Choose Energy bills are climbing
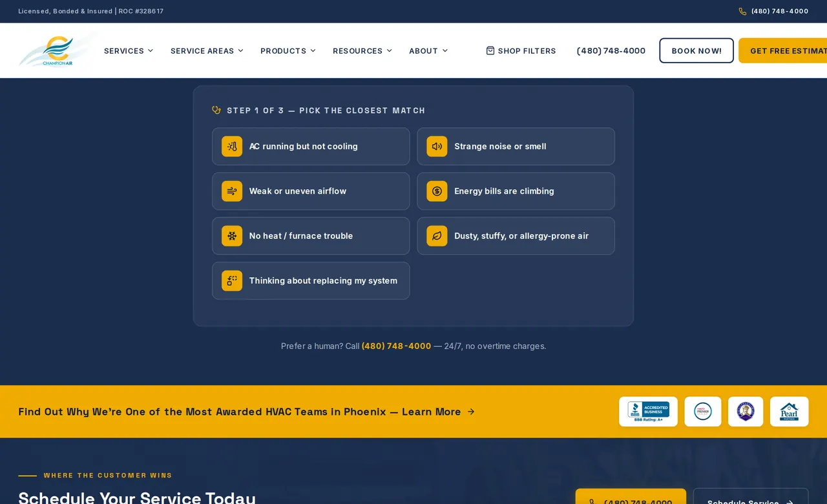This screenshot has width=827, height=504. pyautogui.click(x=516, y=191)
